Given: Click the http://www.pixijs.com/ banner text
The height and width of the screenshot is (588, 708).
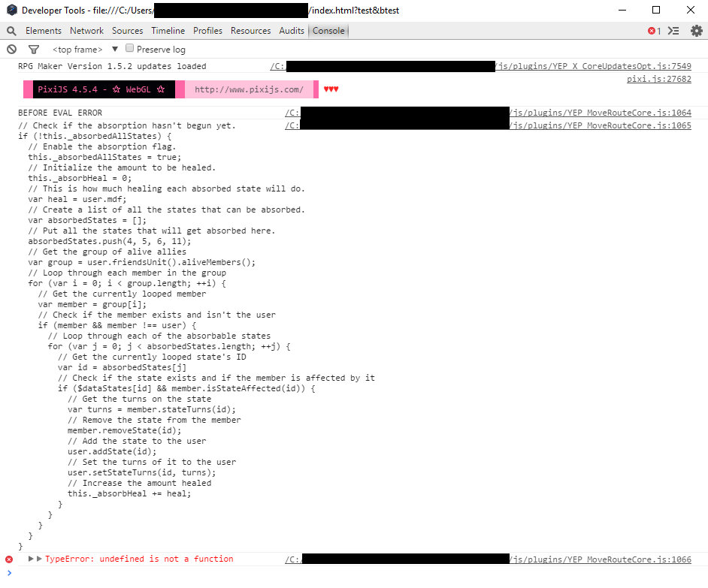Looking at the screenshot, I should tap(249, 89).
